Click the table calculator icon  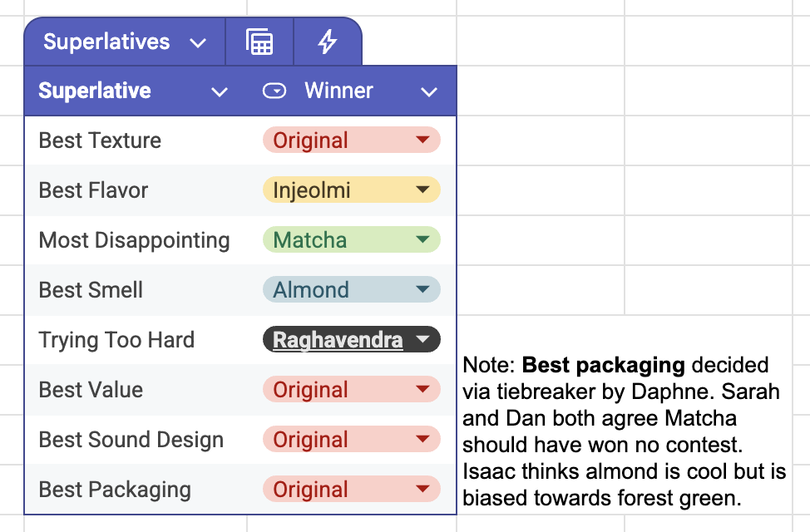[259, 42]
